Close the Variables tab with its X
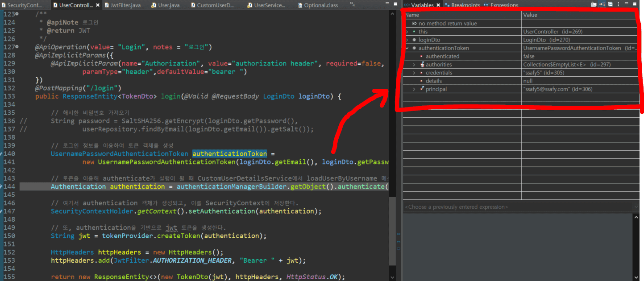This screenshot has height=281, width=644. [438, 5]
